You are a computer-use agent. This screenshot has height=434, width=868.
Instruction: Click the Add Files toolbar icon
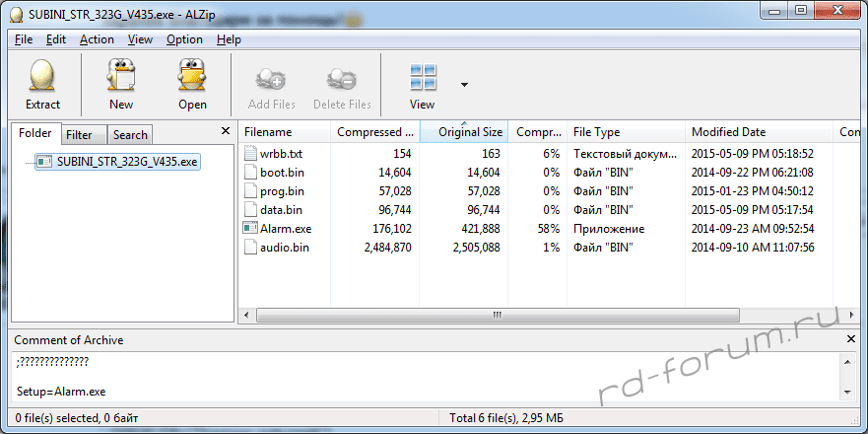coord(270,79)
